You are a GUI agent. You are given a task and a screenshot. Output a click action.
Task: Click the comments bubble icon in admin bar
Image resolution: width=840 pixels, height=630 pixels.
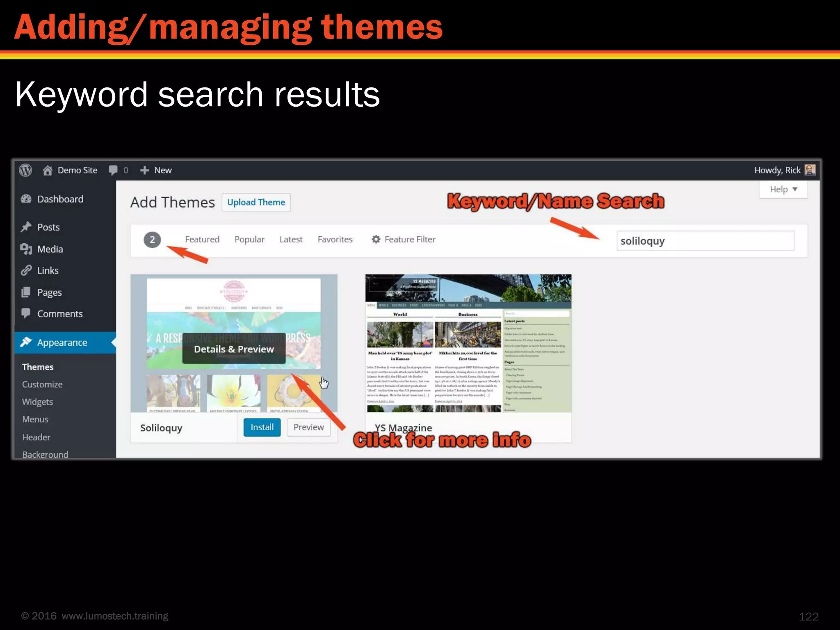(113, 170)
